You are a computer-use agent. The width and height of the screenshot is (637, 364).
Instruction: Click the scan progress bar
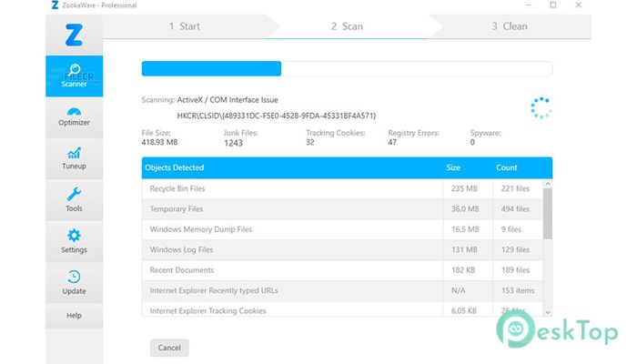(x=347, y=68)
